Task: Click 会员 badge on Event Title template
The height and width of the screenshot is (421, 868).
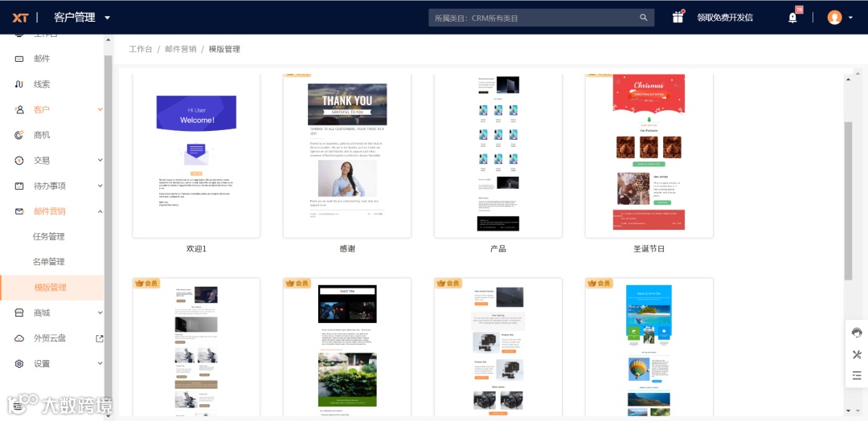Action: [297, 284]
